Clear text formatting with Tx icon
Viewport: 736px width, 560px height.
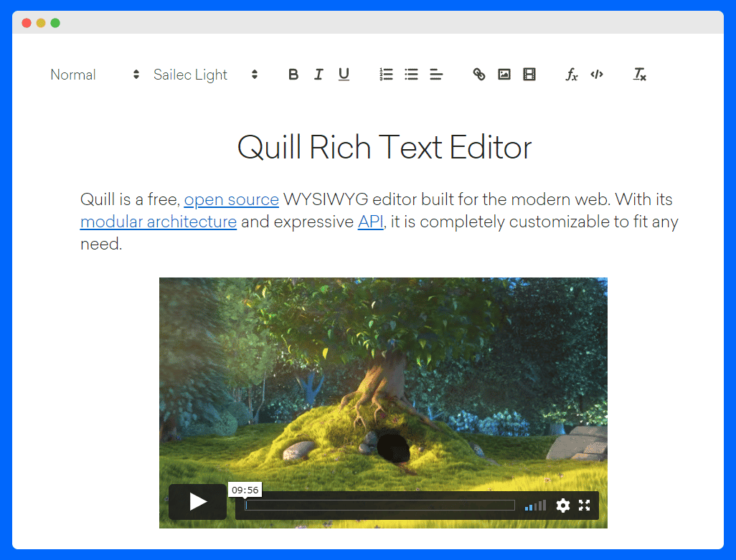pos(640,75)
